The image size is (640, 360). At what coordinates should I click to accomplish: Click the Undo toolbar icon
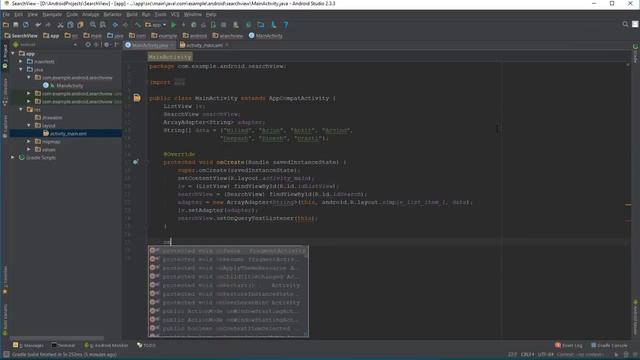click(x=38, y=25)
